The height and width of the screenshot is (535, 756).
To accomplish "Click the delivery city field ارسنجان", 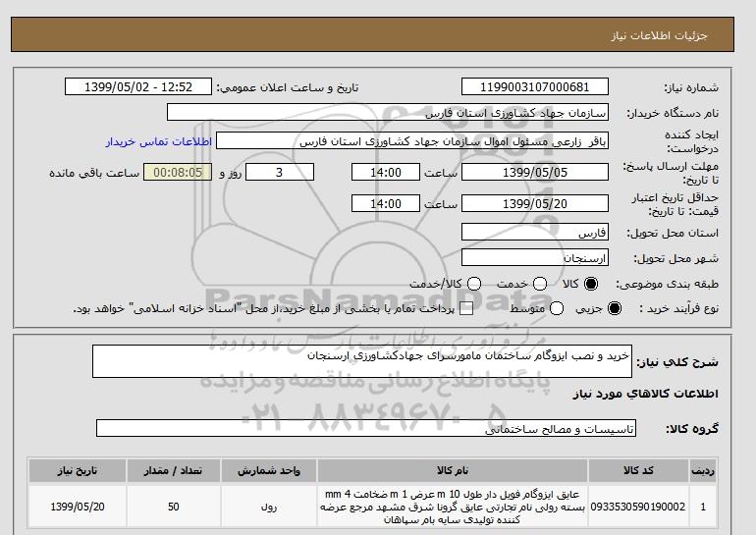I will (535, 258).
